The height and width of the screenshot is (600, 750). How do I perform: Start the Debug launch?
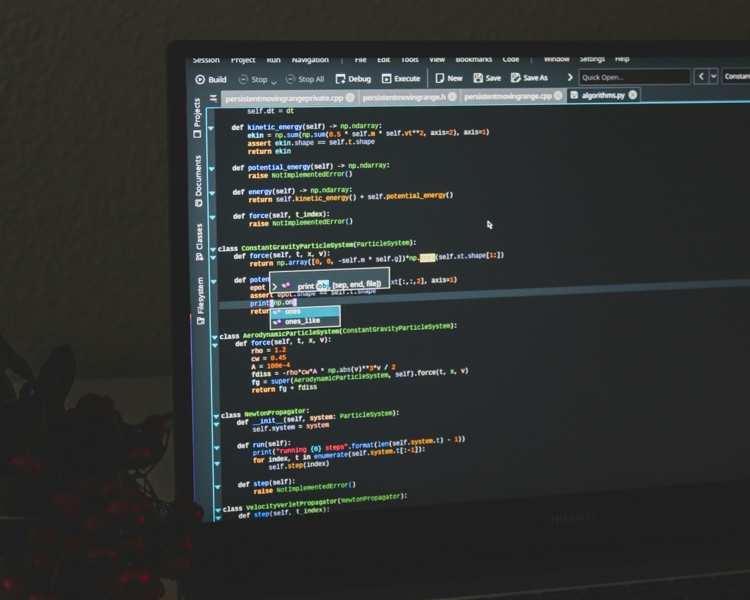tap(353, 79)
